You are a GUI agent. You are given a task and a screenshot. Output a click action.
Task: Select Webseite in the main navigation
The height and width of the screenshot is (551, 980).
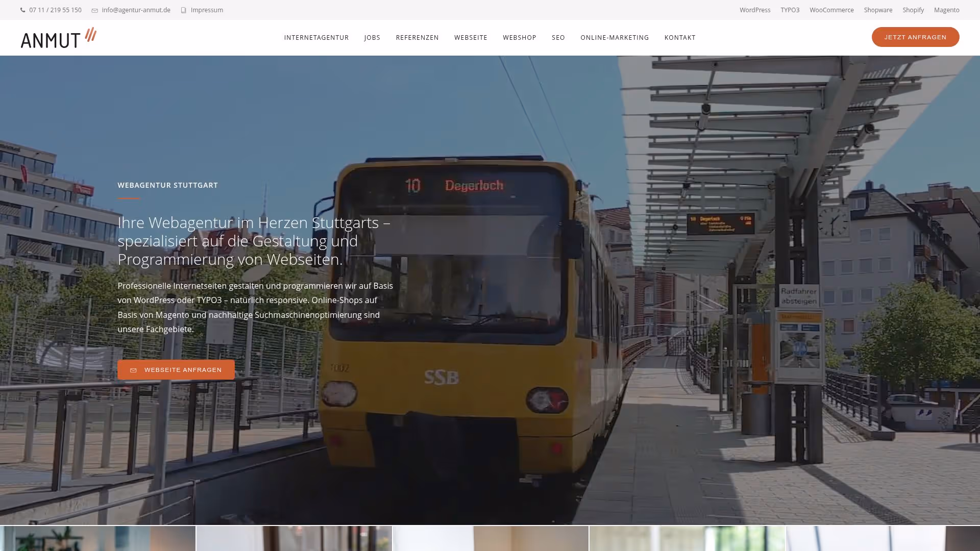pyautogui.click(x=471, y=38)
